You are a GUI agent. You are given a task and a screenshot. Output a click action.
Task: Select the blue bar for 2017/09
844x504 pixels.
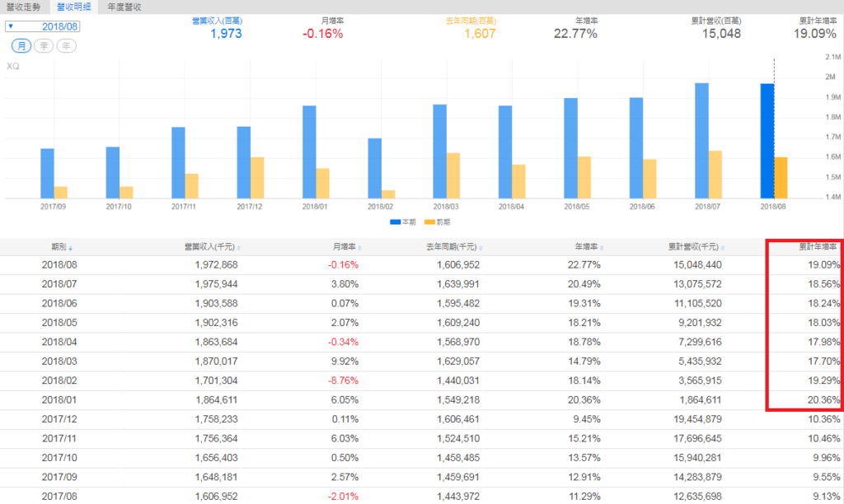(x=47, y=174)
